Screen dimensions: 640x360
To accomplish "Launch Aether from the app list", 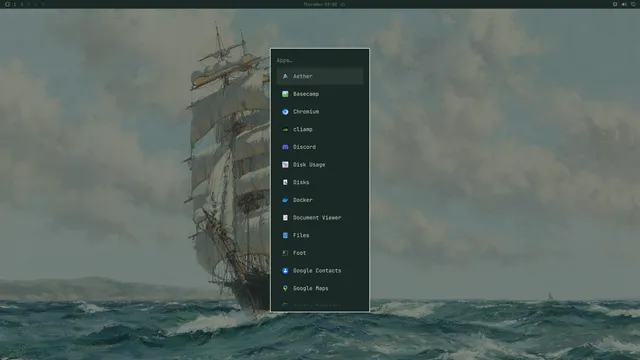I will pyautogui.click(x=320, y=76).
